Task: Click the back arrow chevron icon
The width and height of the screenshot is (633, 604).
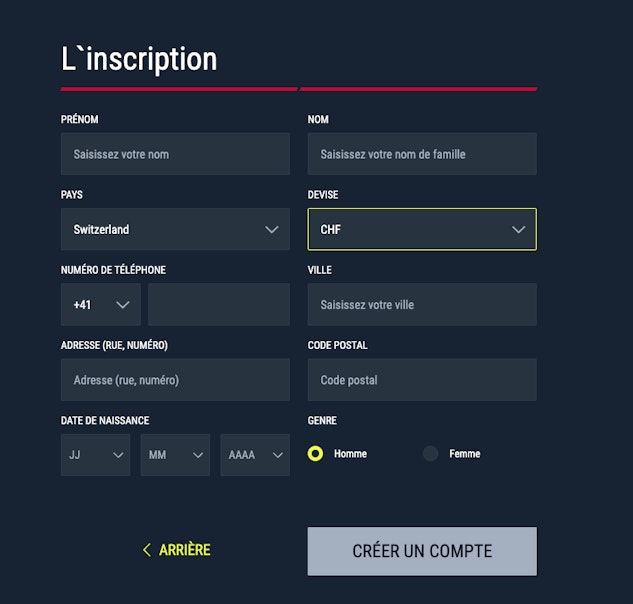Action: (147, 550)
